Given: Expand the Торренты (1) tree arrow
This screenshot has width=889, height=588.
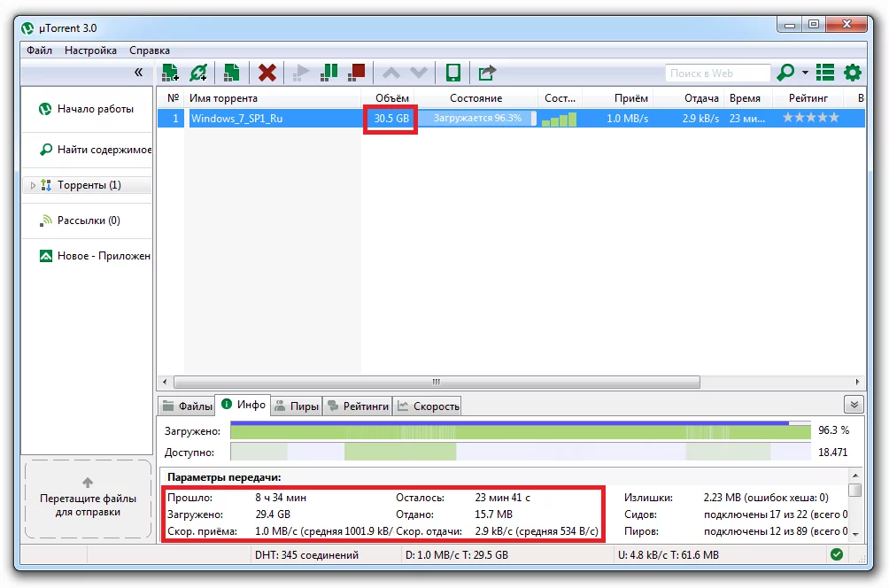Looking at the screenshot, I should coord(32,185).
